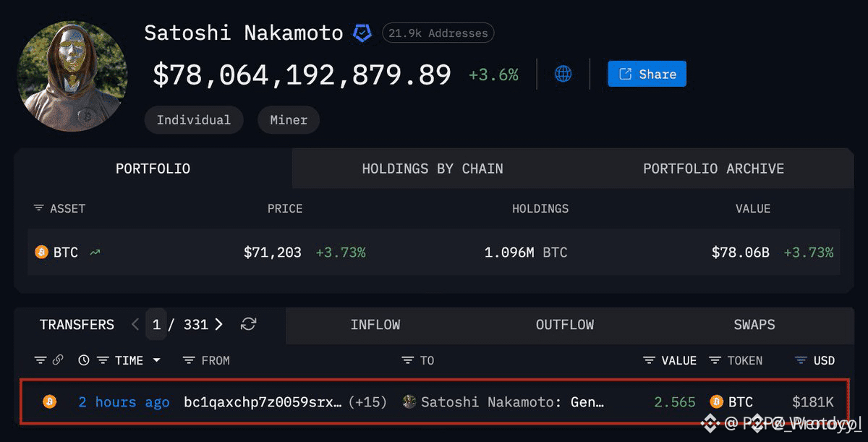Open the VALUE column filter
The width and height of the screenshot is (868, 442).
tap(650, 360)
